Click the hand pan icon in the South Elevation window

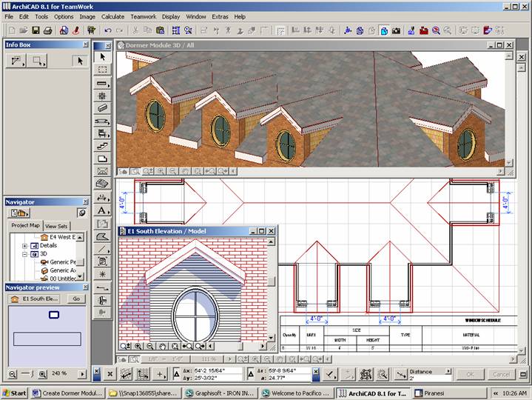point(163,346)
